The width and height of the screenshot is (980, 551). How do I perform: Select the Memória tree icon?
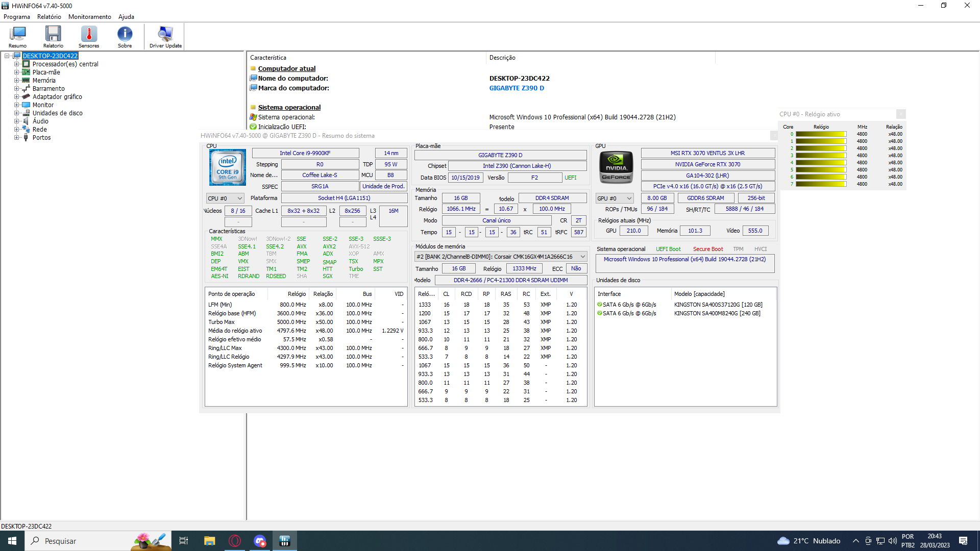[26, 81]
